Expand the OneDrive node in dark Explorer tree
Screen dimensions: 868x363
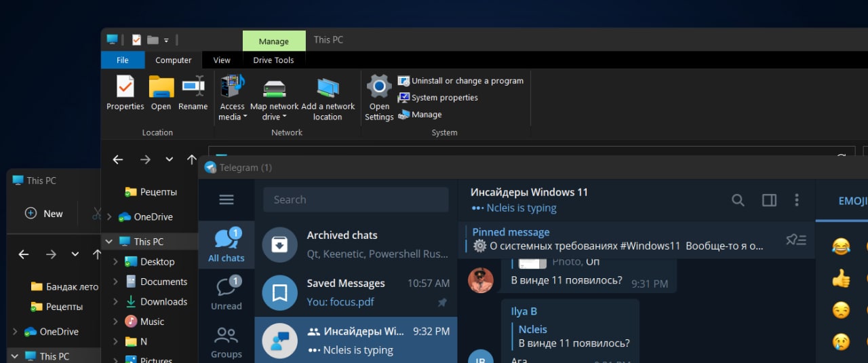pyautogui.click(x=108, y=217)
